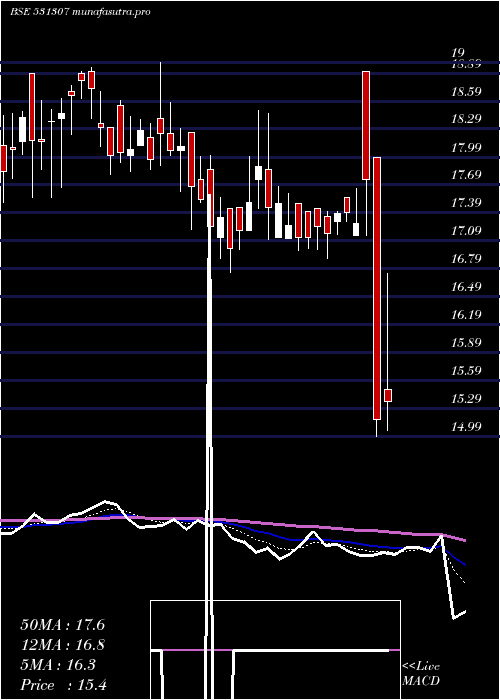
Task: Click the 17.99 price axis label
Action: pyautogui.click(x=466, y=147)
